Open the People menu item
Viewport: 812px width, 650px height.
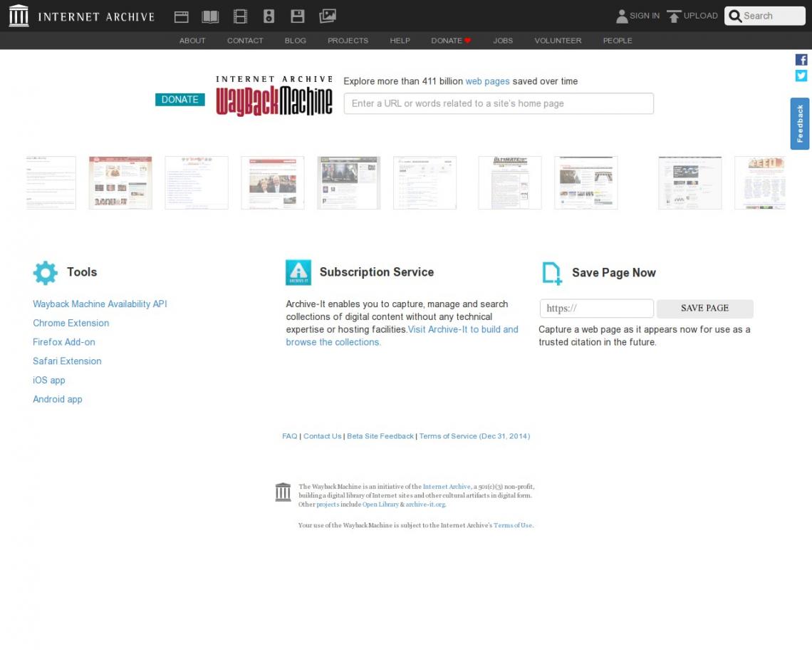point(618,41)
